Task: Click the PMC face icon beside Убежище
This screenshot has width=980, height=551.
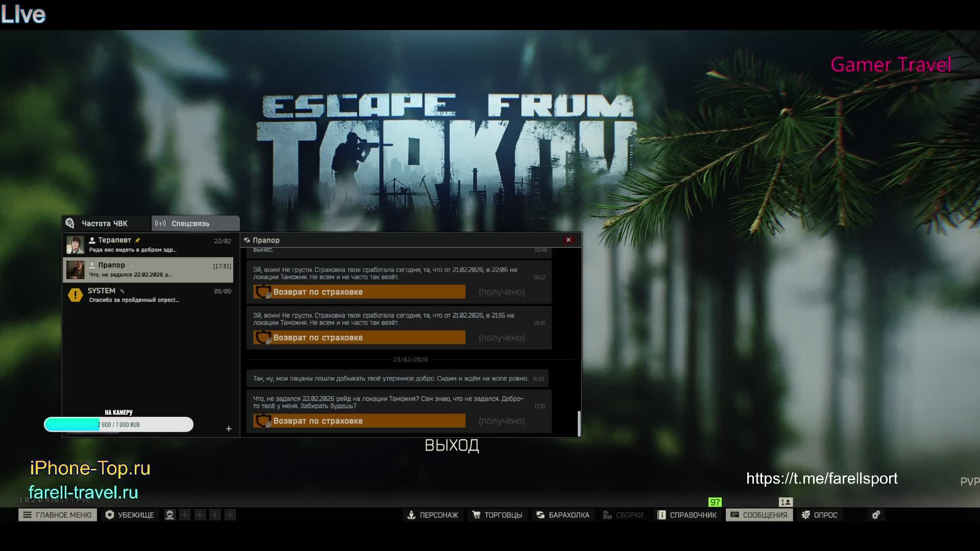Action: pos(169,515)
